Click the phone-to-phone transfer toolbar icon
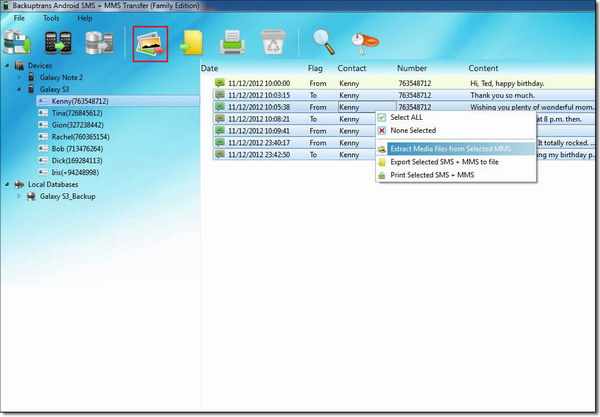The image size is (600, 417). pyautogui.click(x=58, y=43)
